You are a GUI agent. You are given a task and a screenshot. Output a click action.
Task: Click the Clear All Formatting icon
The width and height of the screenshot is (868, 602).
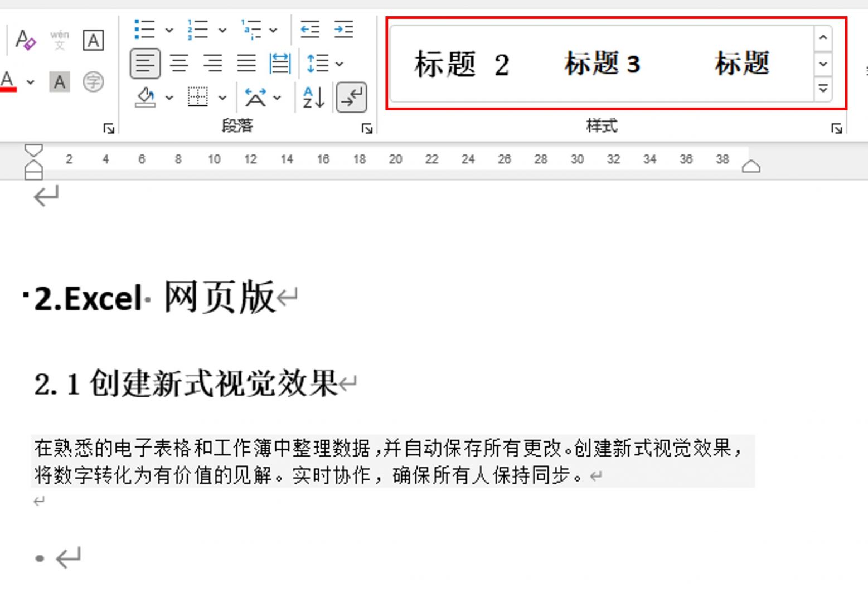click(x=26, y=40)
